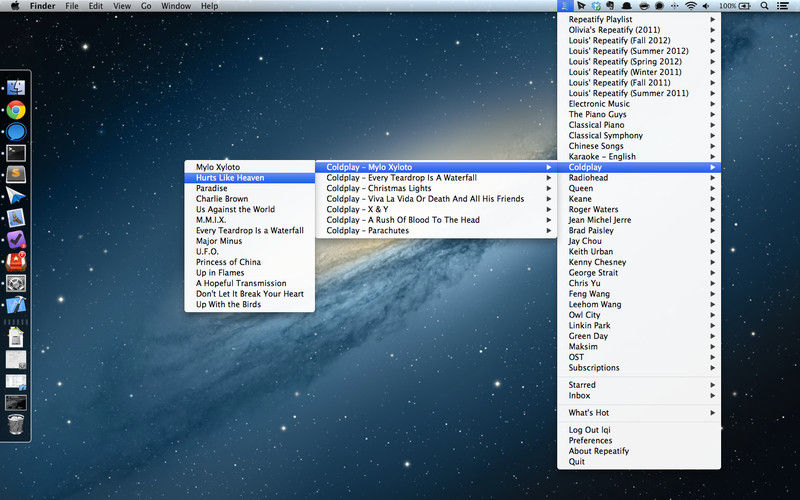The height and width of the screenshot is (500, 800).
Task: Open the File menu
Action: [x=72, y=6]
